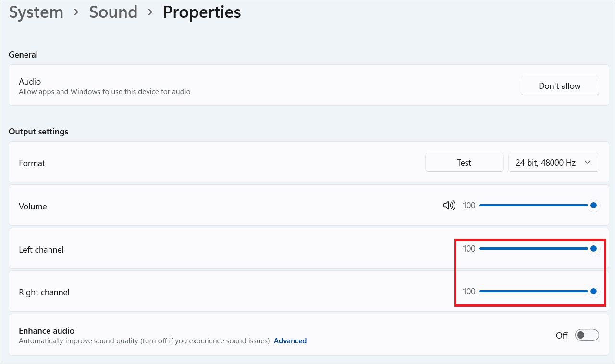Click the Enhance audio heading text
The height and width of the screenshot is (364, 615).
tap(47, 331)
